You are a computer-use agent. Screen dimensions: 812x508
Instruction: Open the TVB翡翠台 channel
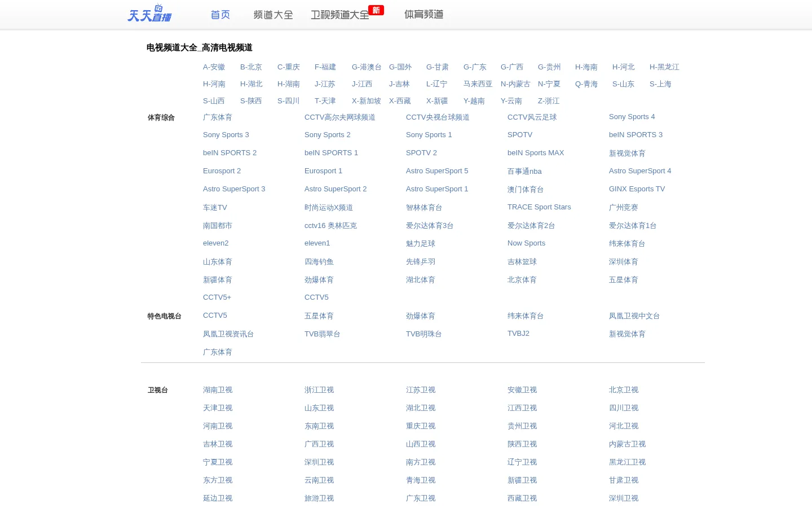click(323, 334)
